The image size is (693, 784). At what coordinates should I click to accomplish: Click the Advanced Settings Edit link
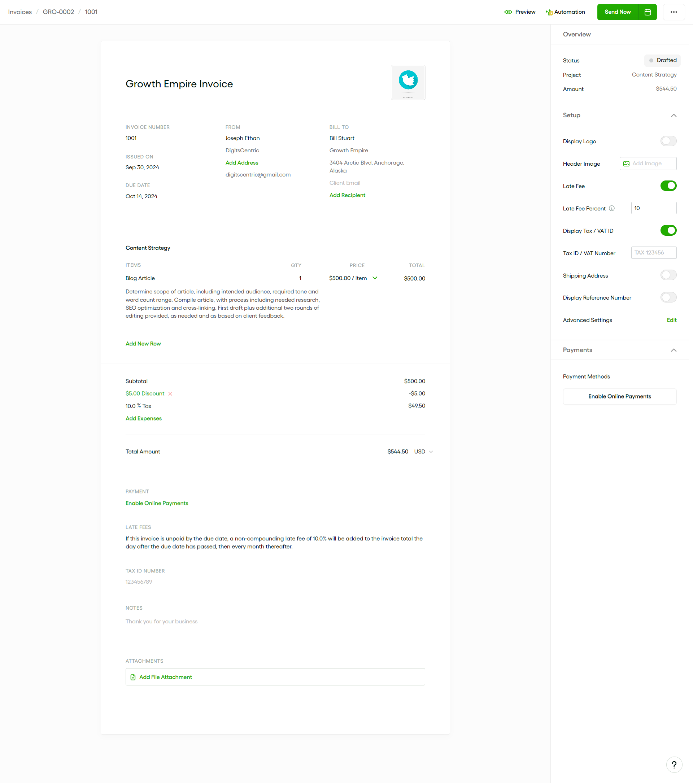tap(672, 320)
